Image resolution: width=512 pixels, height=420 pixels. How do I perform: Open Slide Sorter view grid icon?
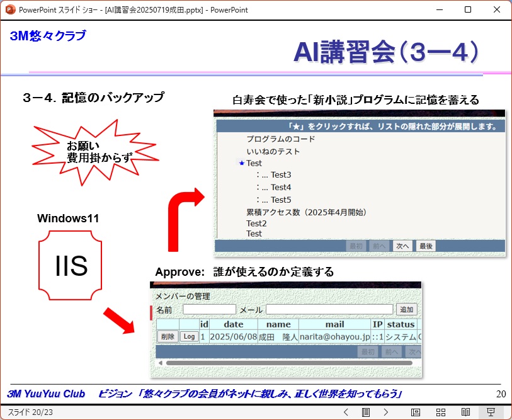pyautogui.click(x=441, y=412)
